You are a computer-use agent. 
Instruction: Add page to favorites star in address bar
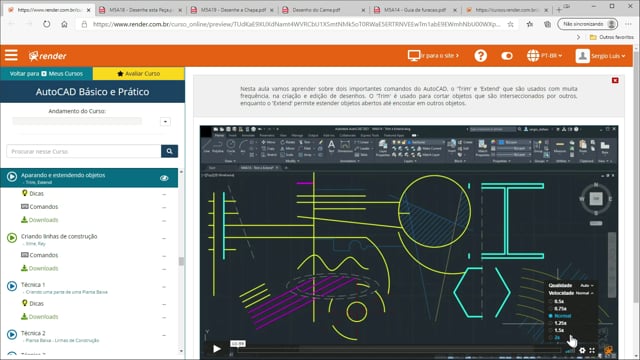point(511,24)
